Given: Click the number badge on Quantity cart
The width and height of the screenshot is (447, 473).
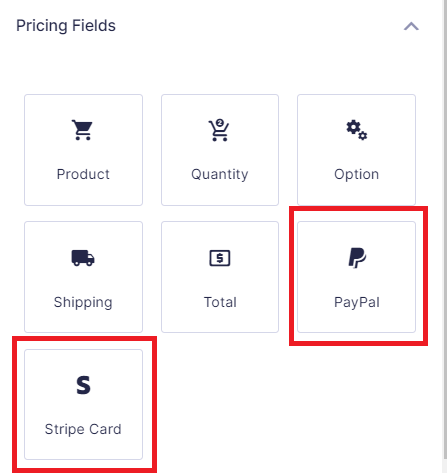Looking at the screenshot, I should (220, 123).
